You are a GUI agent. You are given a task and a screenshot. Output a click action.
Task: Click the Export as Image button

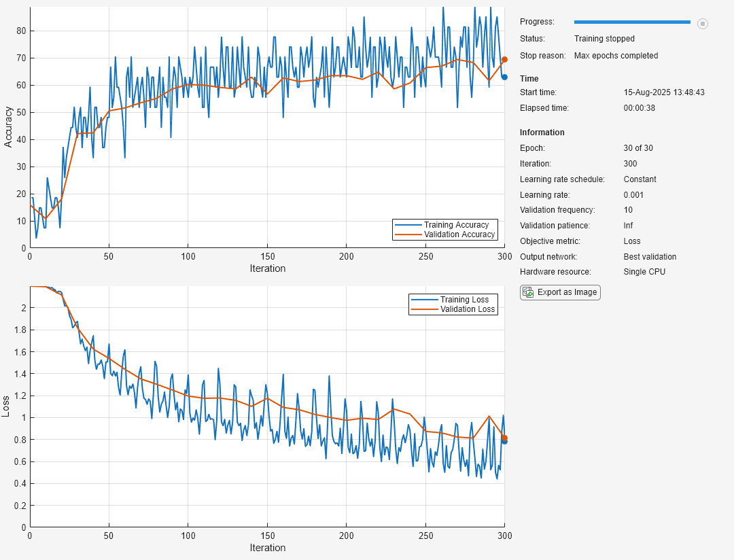coord(560,292)
